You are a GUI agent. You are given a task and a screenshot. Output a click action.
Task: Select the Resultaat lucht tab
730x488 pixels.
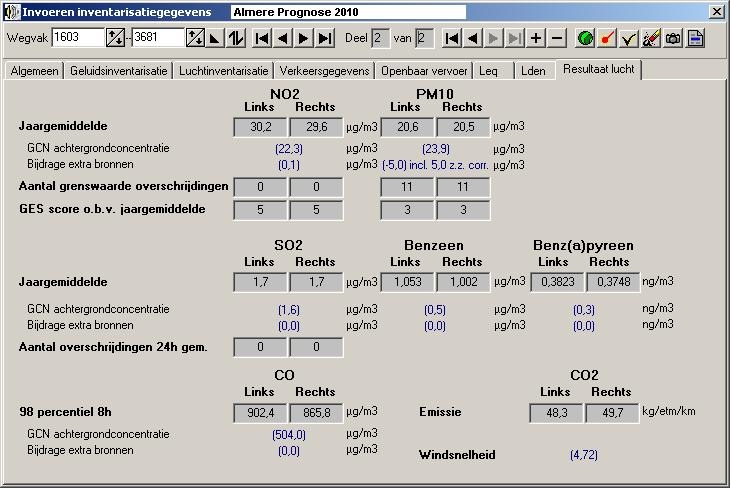click(599, 69)
